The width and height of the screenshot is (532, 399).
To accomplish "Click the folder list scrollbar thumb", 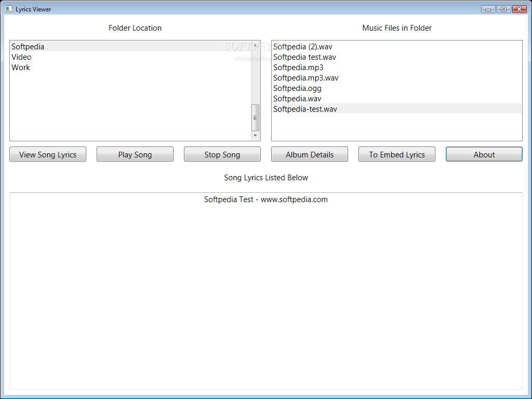I will pyautogui.click(x=255, y=118).
